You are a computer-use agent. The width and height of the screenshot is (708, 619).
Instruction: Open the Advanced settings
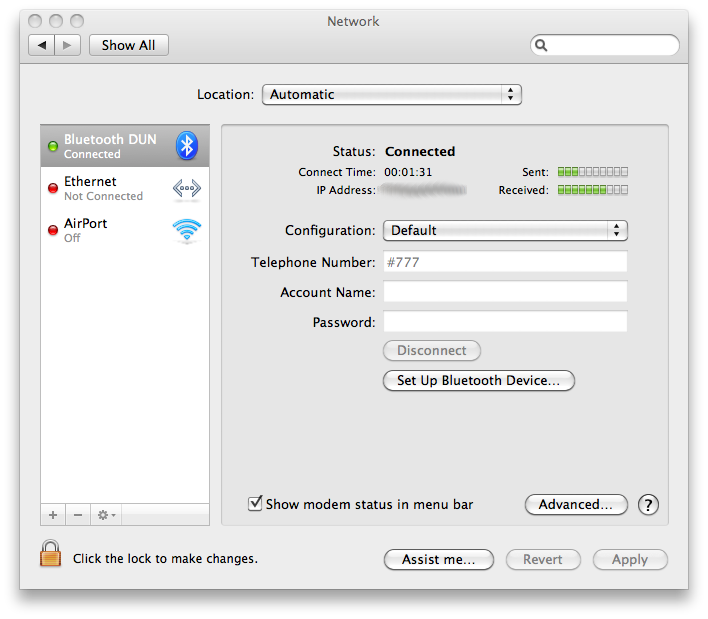[576, 504]
